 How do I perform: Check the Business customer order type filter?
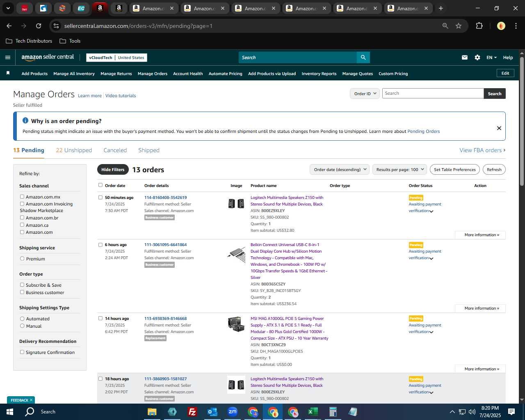tap(22, 292)
